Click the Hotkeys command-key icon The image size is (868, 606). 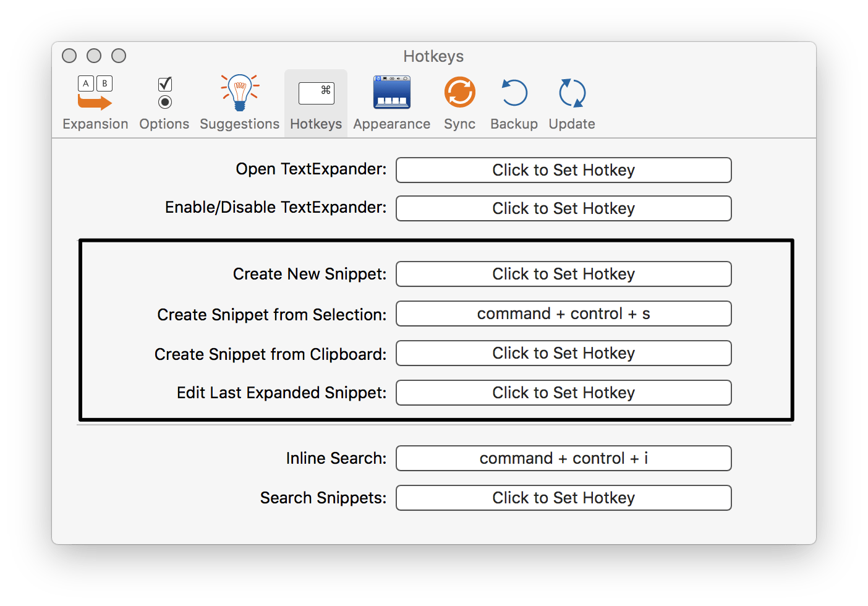point(316,93)
